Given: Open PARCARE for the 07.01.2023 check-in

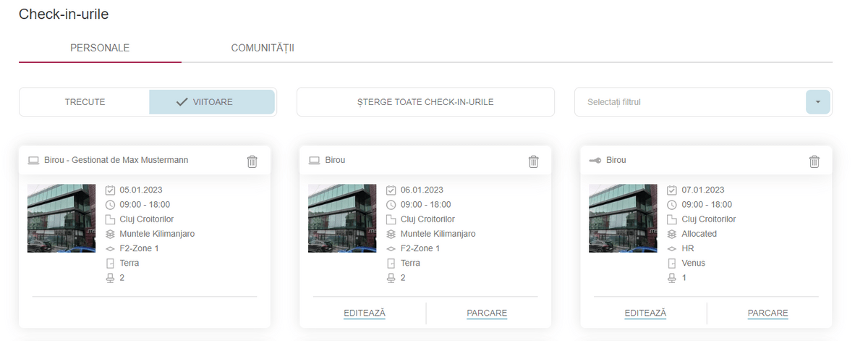Looking at the screenshot, I should (767, 313).
